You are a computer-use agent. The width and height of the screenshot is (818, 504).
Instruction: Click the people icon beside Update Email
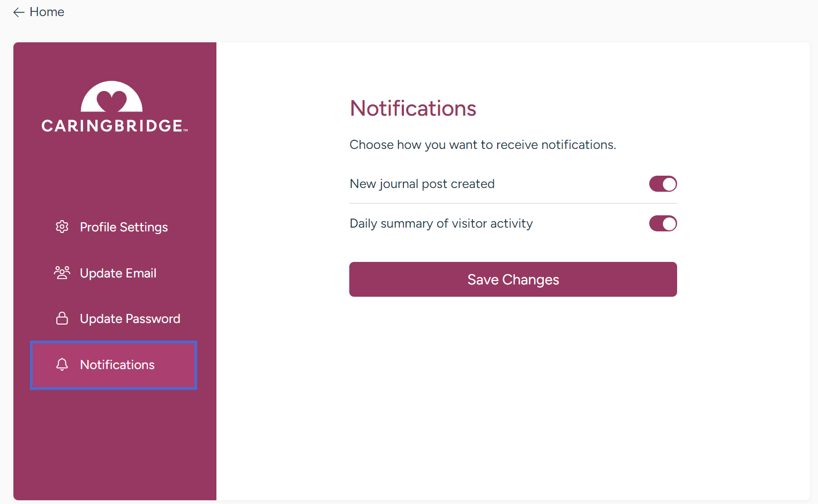(x=62, y=273)
